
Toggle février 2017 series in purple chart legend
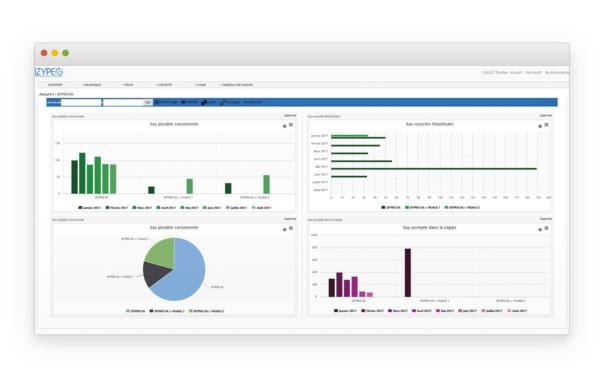372,311
